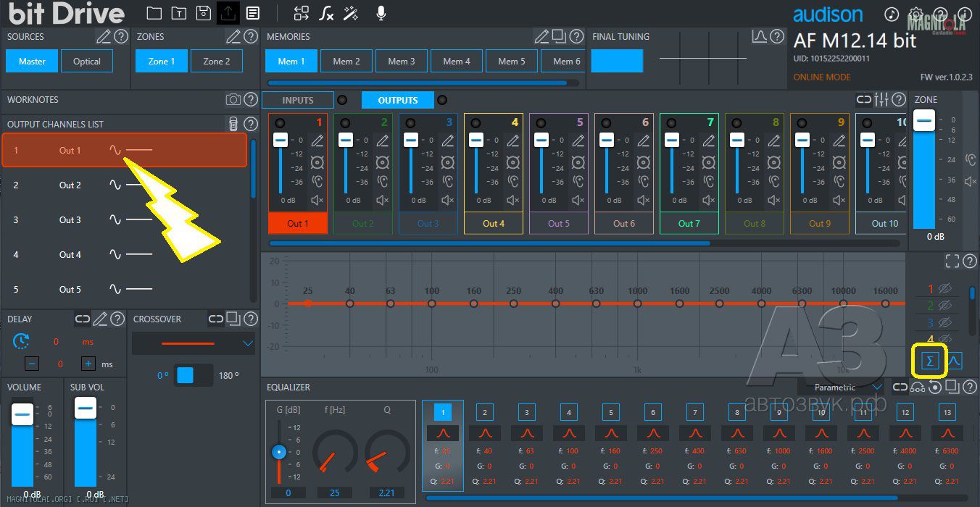The height and width of the screenshot is (507, 980).
Task: Click speaker icon on channel 5
Action: pyautogui.click(x=578, y=162)
